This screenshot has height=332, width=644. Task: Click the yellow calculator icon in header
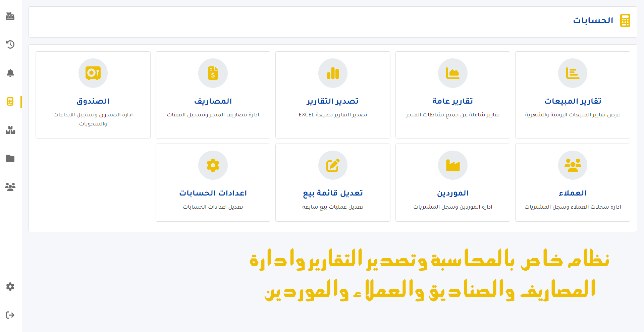click(x=625, y=20)
